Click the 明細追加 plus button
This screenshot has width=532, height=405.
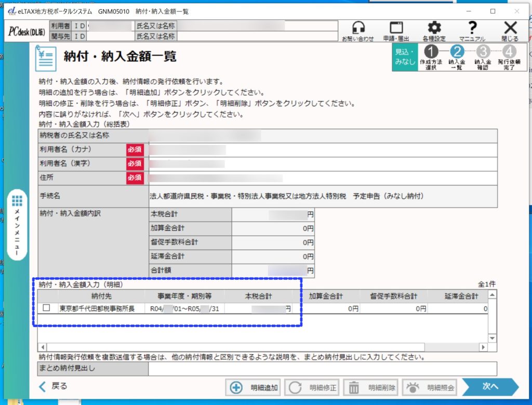(254, 387)
